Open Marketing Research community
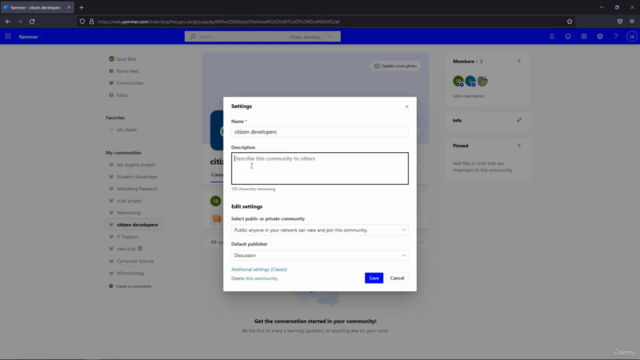The height and width of the screenshot is (360, 640). point(137,189)
